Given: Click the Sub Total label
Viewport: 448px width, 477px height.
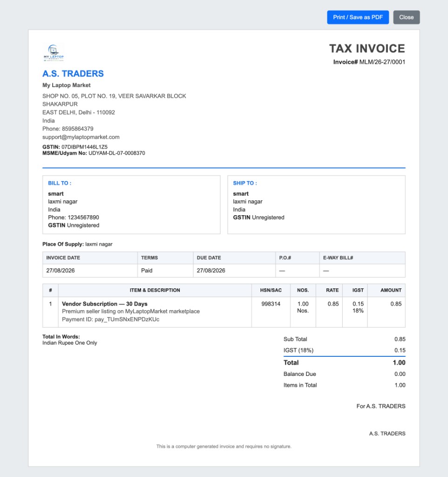Looking at the screenshot, I should pyautogui.click(x=295, y=339).
